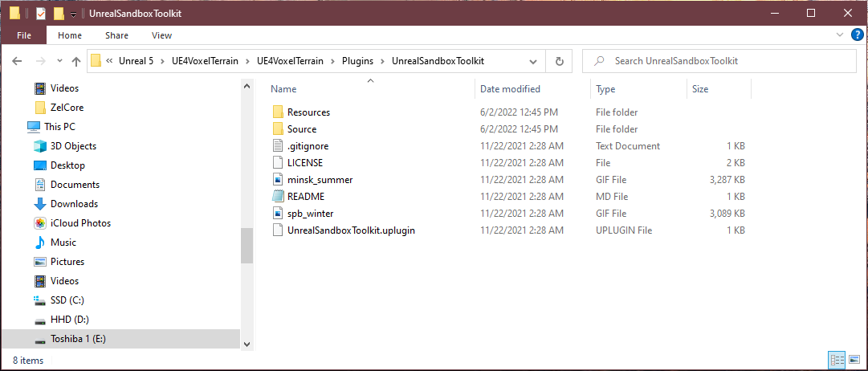The width and height of the screenshot is (868, 371).
Task: Select the README file icon
Action: click(278, 197)
